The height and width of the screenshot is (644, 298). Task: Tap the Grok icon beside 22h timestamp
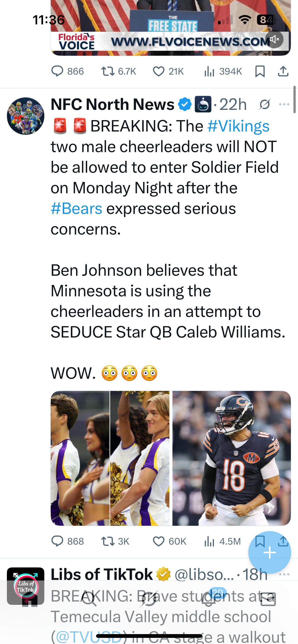click(265, 104)
